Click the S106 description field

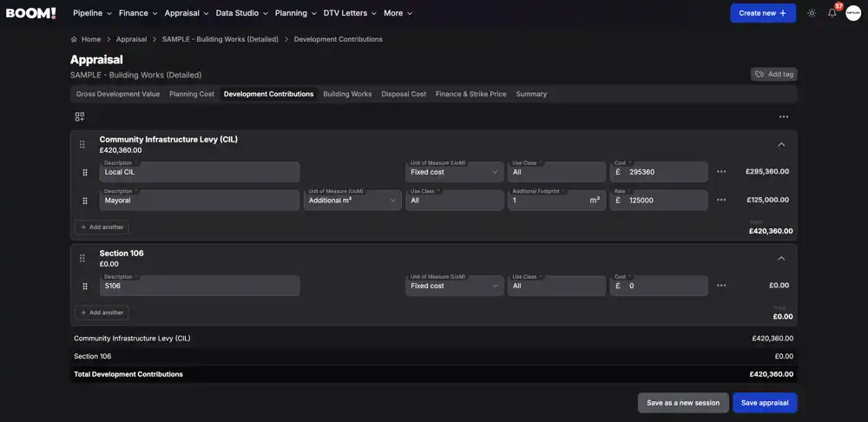point(200,286)
